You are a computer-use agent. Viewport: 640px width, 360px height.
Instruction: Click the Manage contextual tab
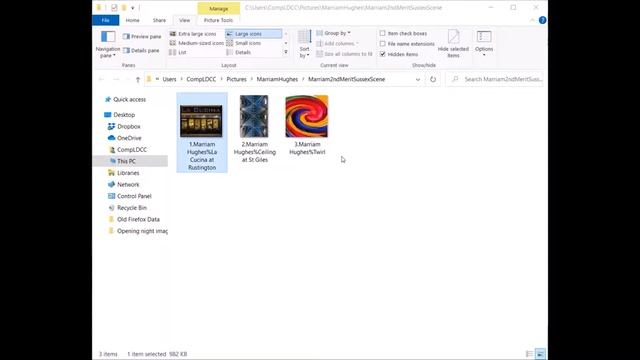[x=219, y=9]
